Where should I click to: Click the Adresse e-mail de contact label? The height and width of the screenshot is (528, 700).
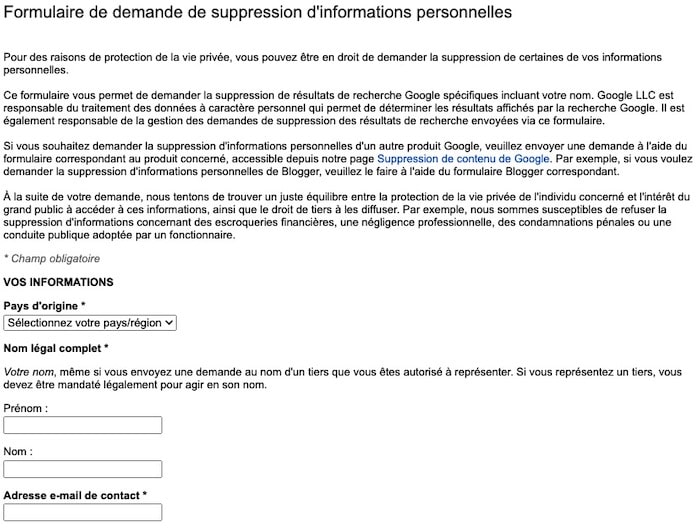(75, 495)
